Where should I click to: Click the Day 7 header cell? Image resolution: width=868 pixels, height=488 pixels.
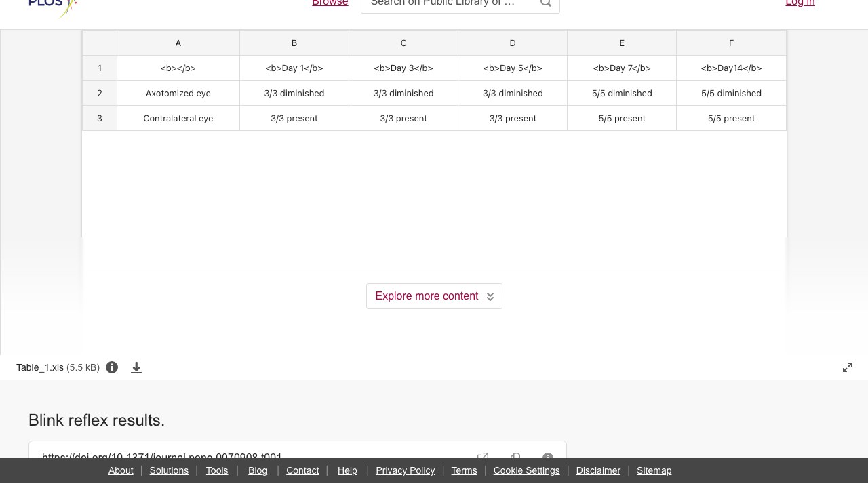point(622,68)
